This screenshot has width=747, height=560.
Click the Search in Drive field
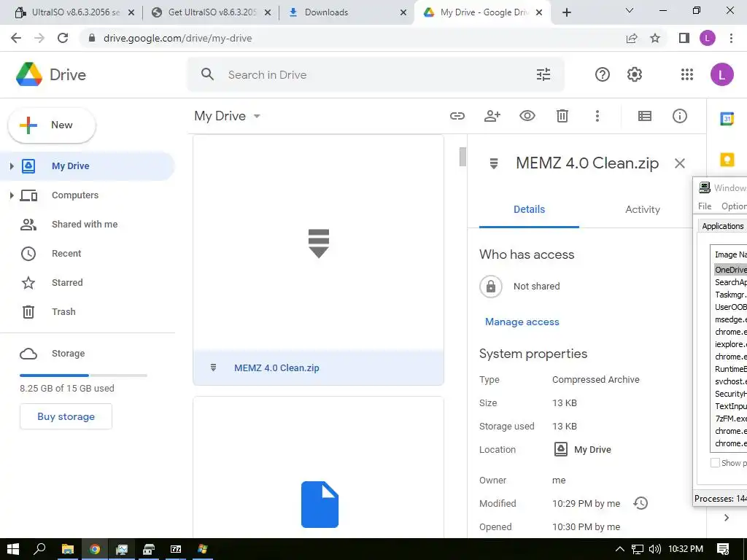coord(376,74)
